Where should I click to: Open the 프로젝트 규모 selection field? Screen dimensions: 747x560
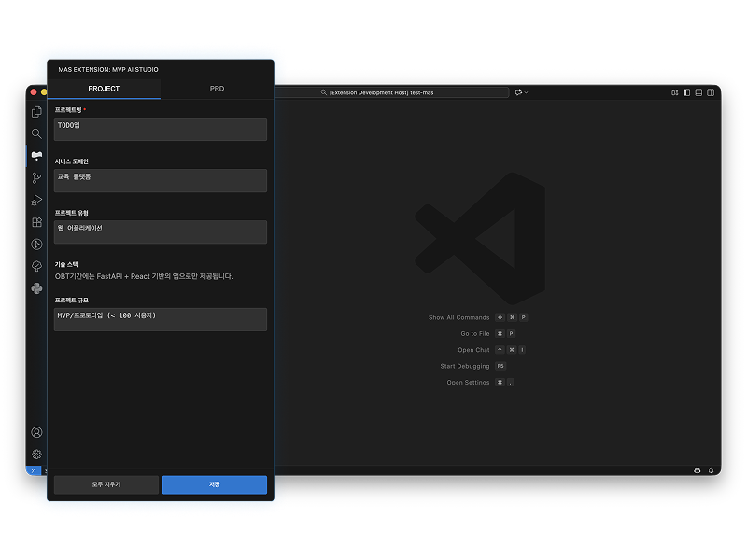pos(160,318)
